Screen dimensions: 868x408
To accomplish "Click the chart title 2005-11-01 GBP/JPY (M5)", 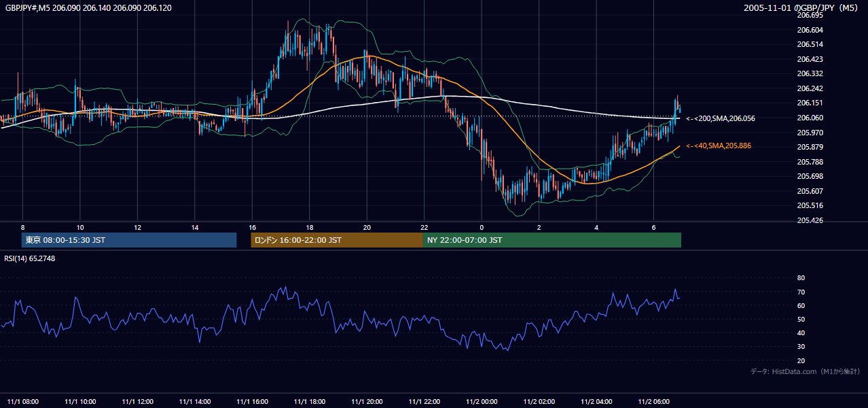I will tap(801, 8).
